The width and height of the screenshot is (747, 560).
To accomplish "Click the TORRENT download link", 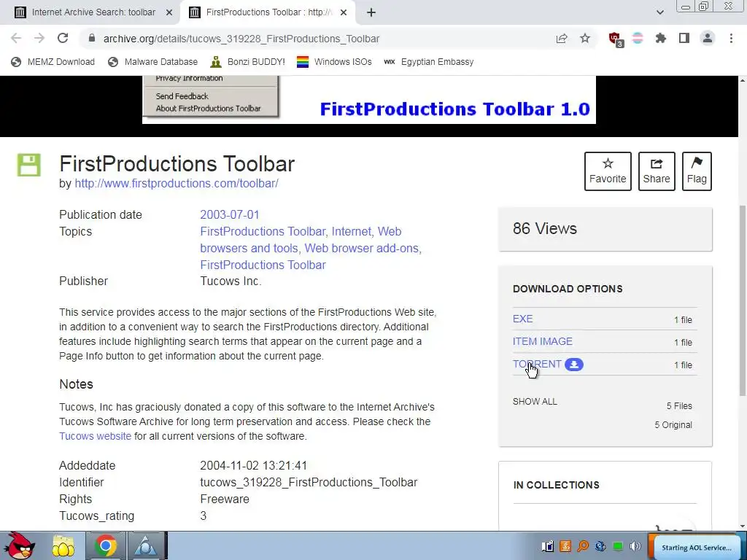I will click(x=537, y=365).
